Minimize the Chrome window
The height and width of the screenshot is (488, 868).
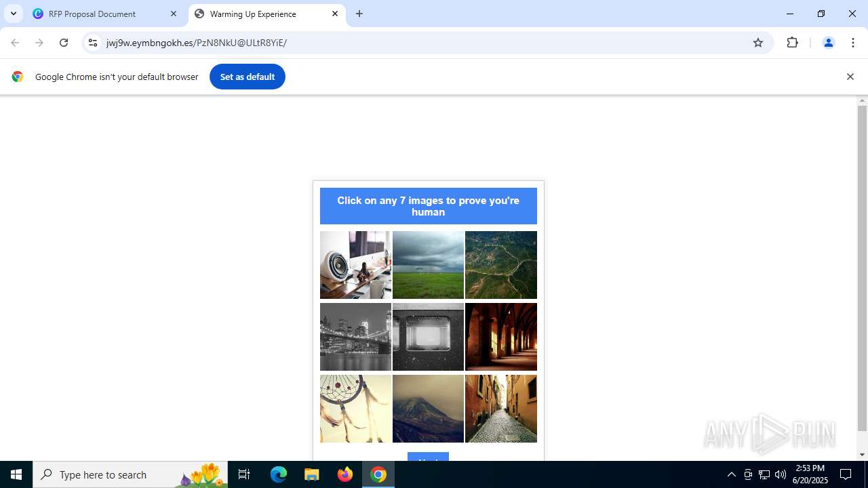(x=790, y=14)
